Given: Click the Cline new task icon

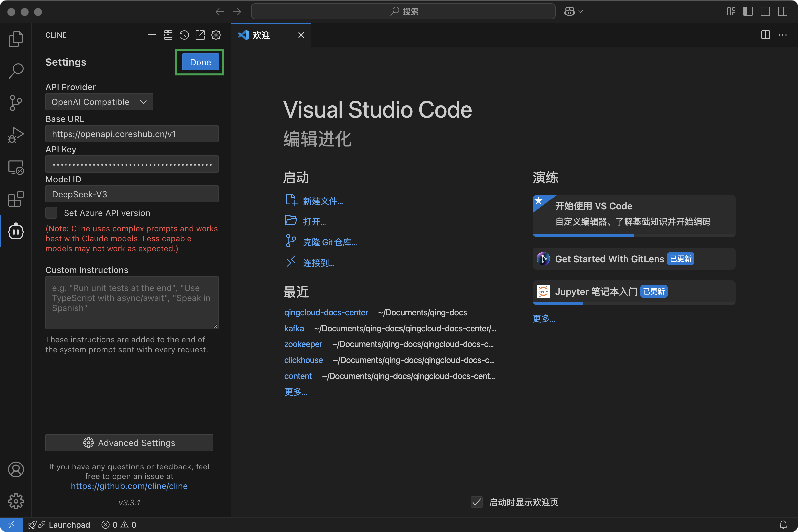Looking at the screenshot, I should tap(152, 35).
